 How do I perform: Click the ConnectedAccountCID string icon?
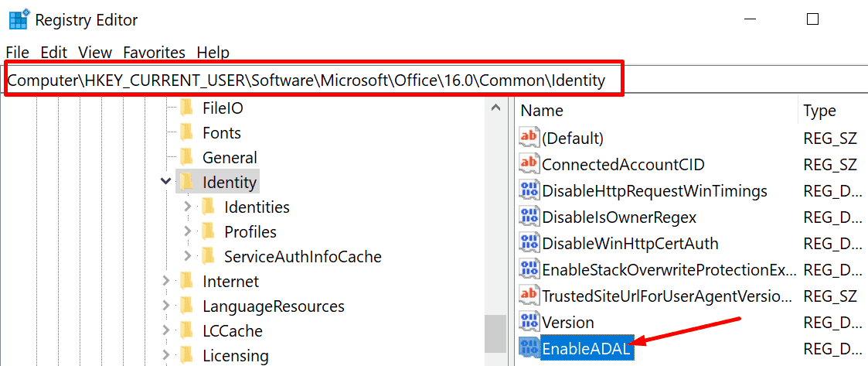[529, 163]
